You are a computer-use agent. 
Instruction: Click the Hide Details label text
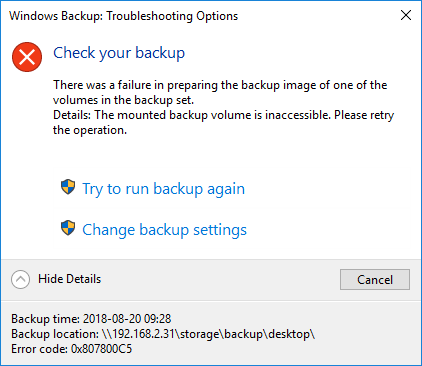click(69, 279)
